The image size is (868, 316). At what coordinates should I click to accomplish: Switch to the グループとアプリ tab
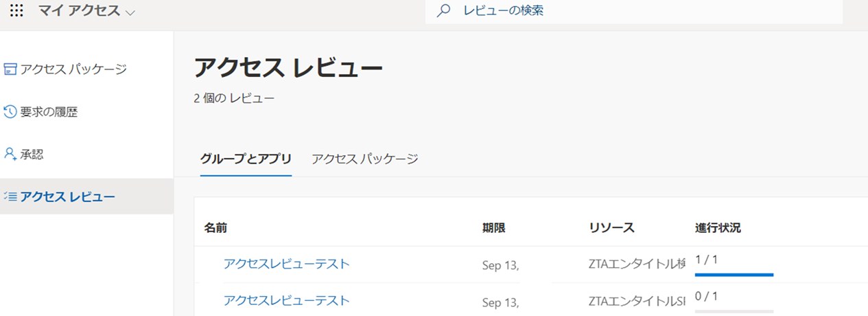[246, 159]
